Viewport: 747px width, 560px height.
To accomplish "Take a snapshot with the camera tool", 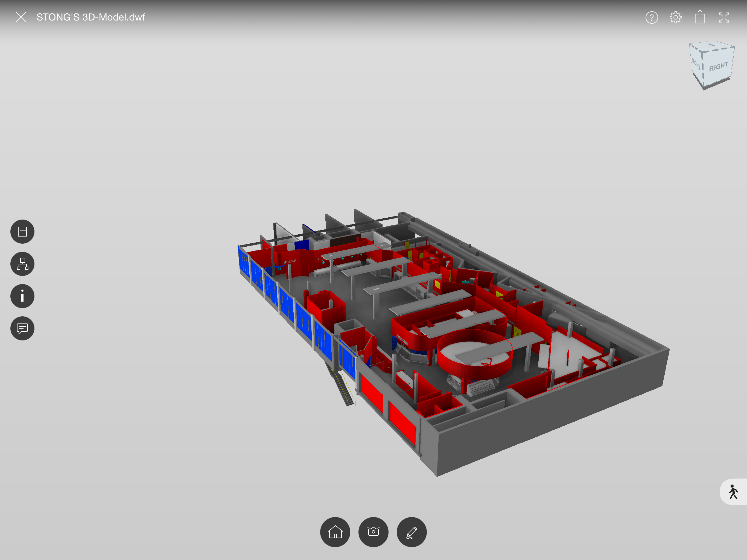I will (x=373, y=532).
